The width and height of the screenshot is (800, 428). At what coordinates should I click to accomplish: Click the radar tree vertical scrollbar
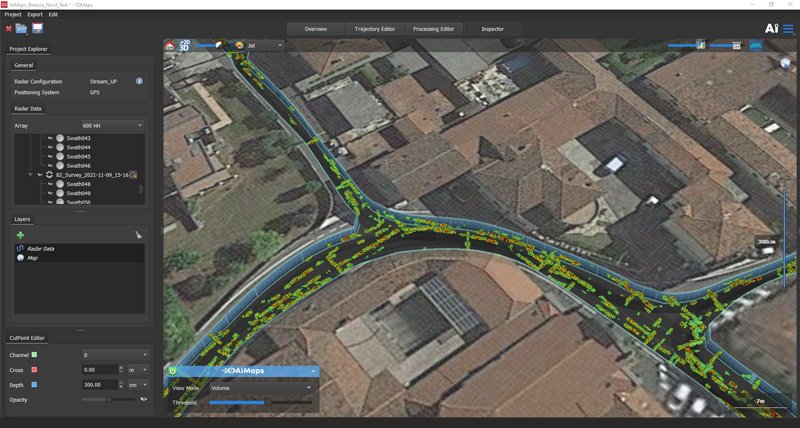(x=141, y=188)
